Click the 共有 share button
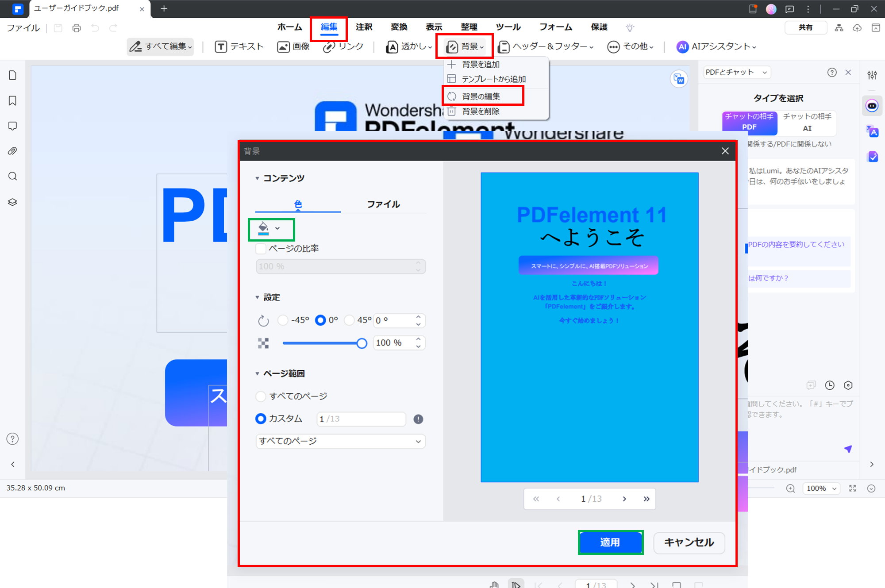 tap(806, 27)
